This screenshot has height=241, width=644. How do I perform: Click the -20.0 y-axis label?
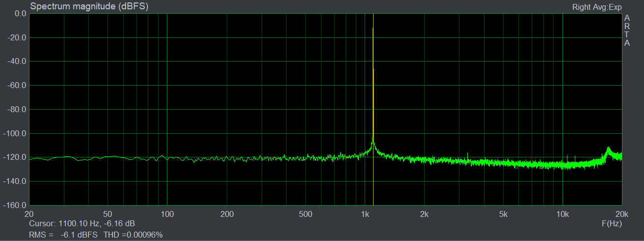[16, 38]
